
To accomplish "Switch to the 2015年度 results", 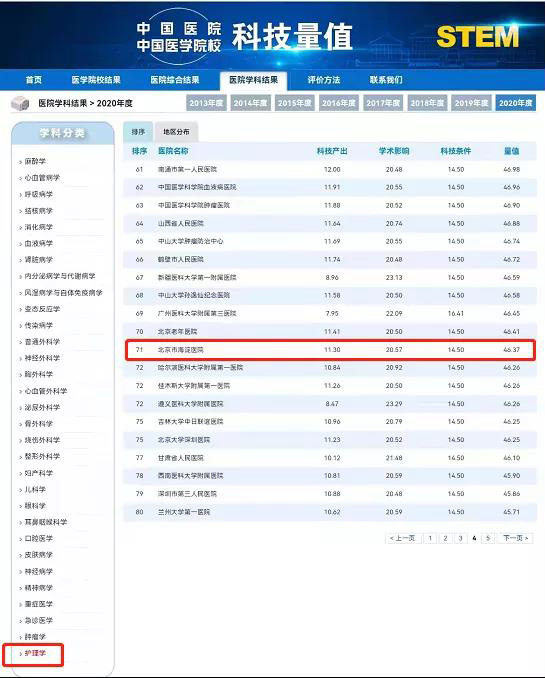I will click(295, 103).
